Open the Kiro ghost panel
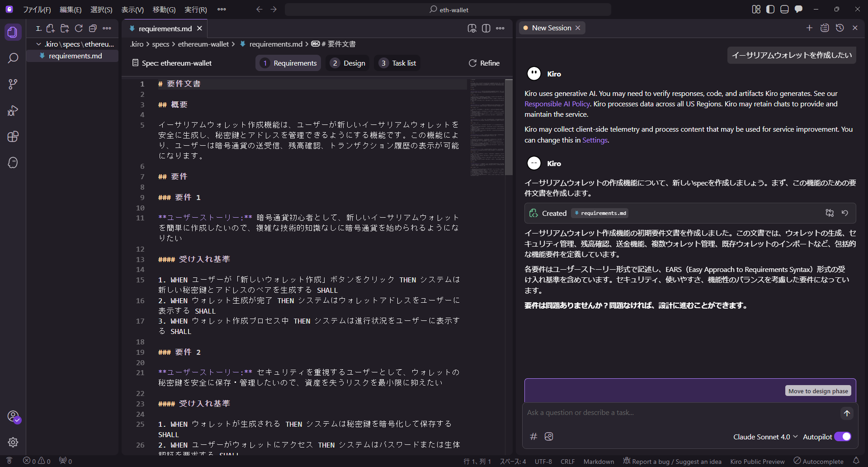Viewport: 868px width, 467px height. pyautogui.click(x=13, y=162)
